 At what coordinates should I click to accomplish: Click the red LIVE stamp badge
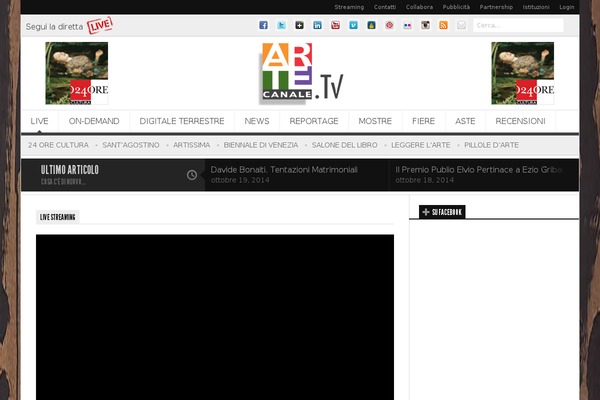point(100,25)
